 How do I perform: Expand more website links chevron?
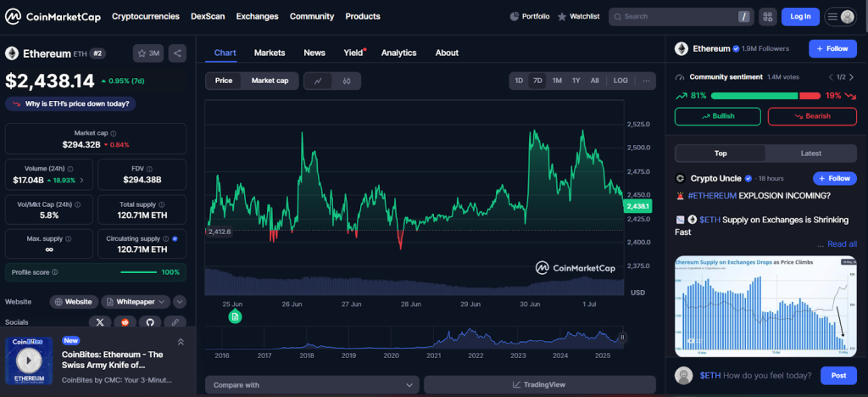[180, 302]
